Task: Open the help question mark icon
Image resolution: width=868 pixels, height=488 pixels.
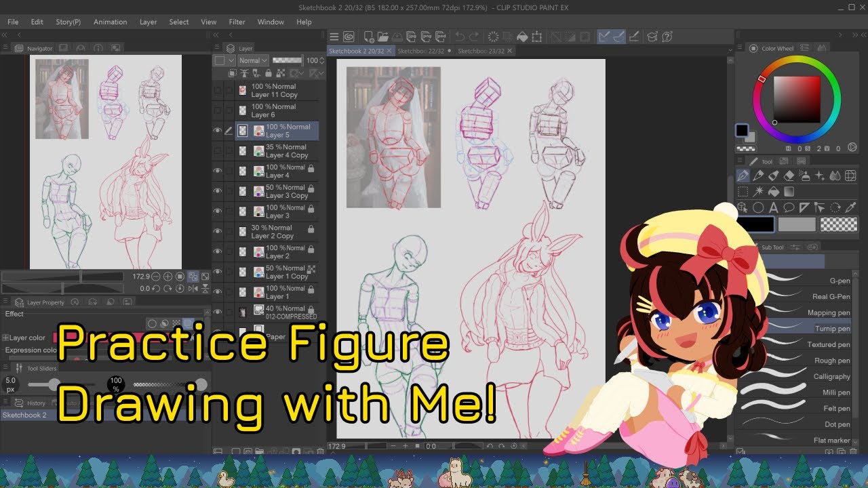Action: 667,37
